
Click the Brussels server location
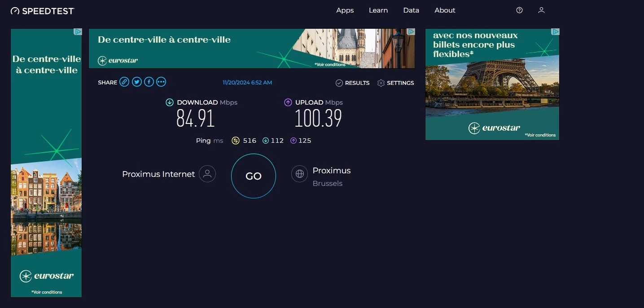point(328,183)
